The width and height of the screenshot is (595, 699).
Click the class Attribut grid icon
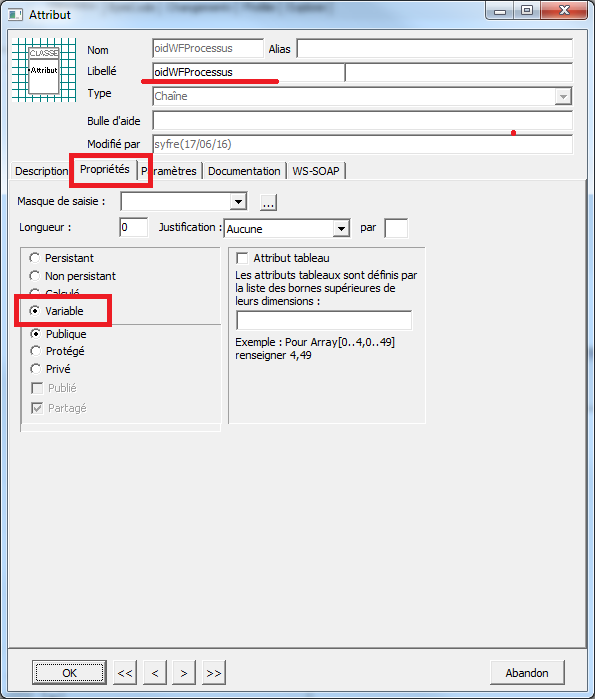tap(44, 70)
